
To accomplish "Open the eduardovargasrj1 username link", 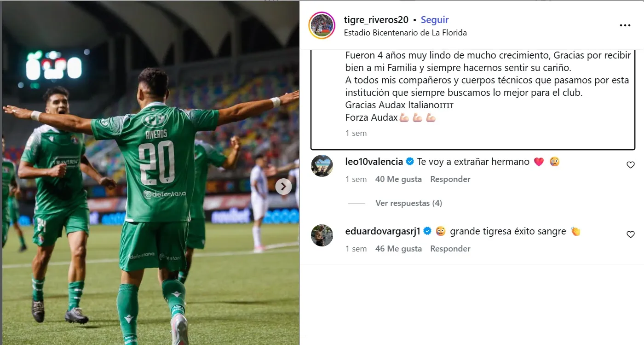I will tap(383, 231).
